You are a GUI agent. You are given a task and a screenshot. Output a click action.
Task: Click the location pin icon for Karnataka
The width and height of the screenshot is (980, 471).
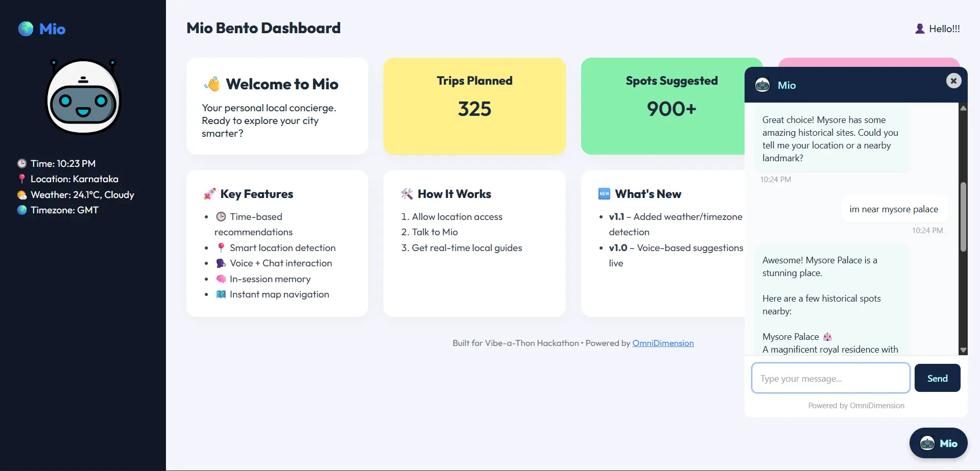21,179
